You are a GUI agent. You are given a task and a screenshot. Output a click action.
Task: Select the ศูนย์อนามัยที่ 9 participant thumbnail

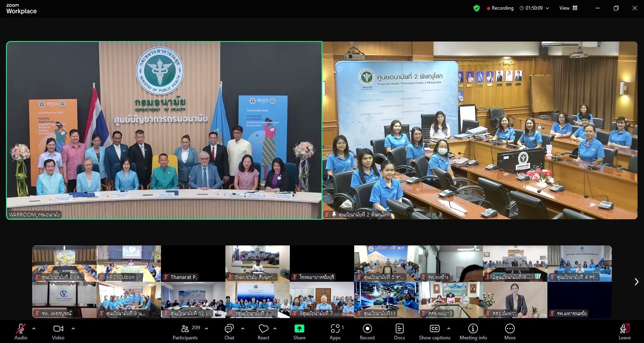[x=129, y=300]
